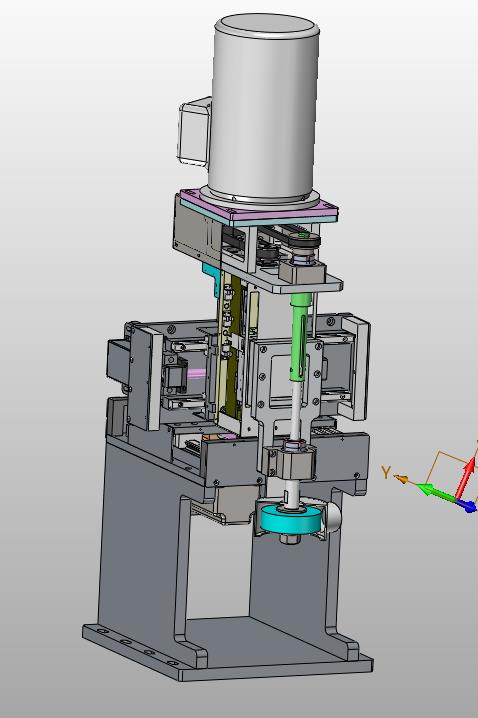Click the motor's side junction box
Viewport: 478px width, 718px height.
click(x=194, y=133)
